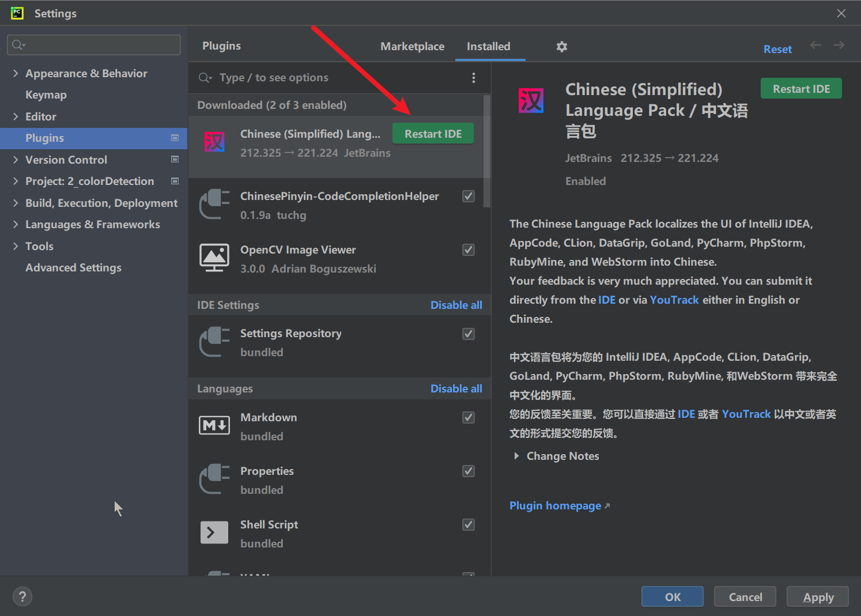Switch to the Marketplace tab

pos(413,46)
